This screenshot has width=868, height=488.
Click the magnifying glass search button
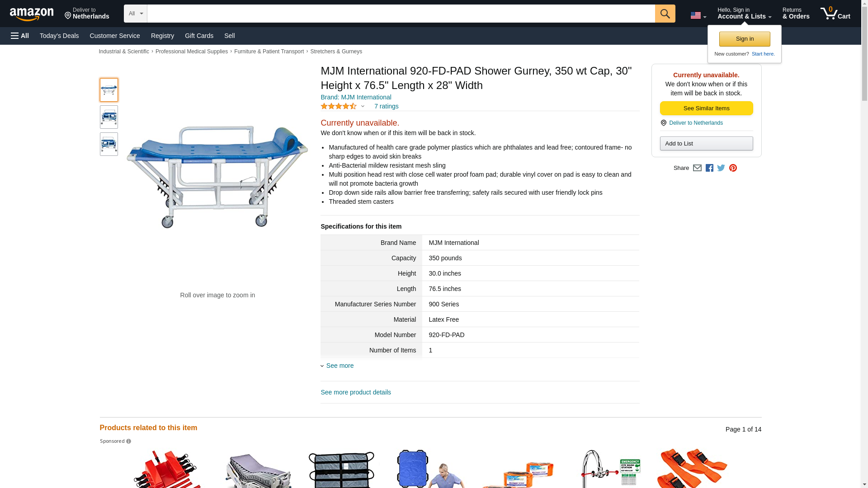pyautogui.click(x=665, y=14)
